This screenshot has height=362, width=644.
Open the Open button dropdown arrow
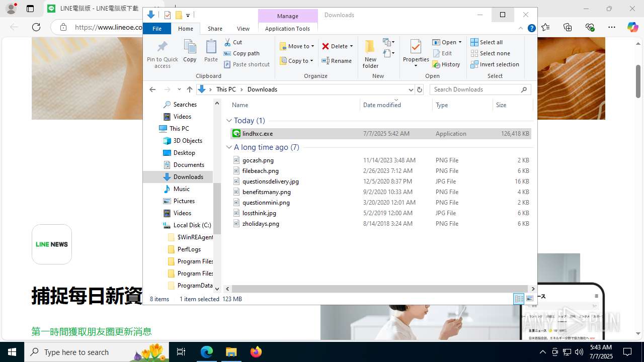pyautogui.click(x=460, y=42)
